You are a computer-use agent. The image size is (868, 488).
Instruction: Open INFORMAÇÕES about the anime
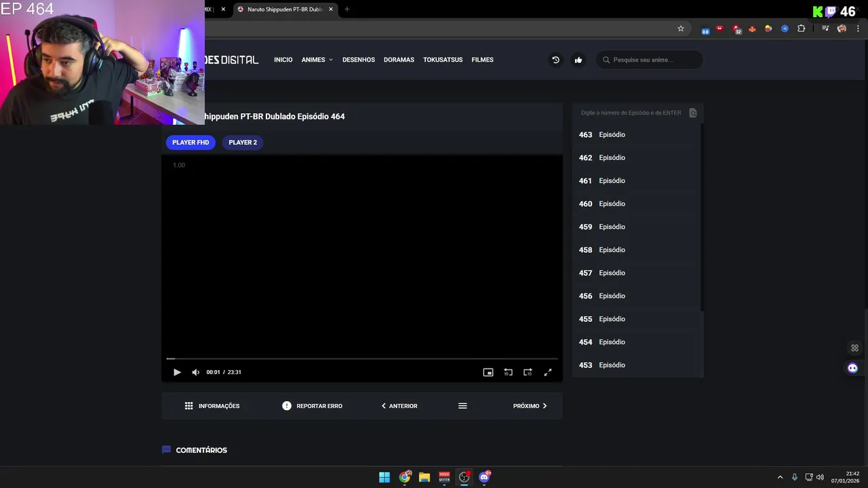tap(212, 406)
